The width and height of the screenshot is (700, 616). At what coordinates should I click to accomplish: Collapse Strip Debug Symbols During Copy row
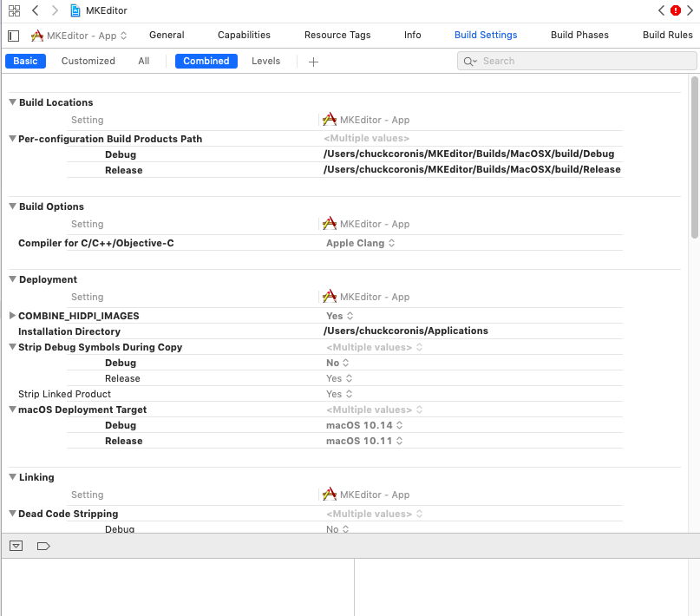pyautogui.click(x=12, y=347)
